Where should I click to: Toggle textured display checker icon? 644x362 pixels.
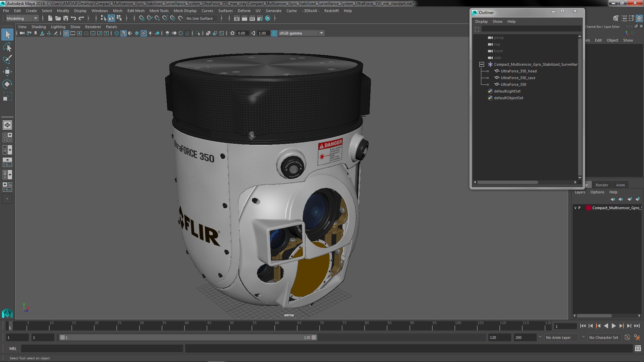coord(144,33)
